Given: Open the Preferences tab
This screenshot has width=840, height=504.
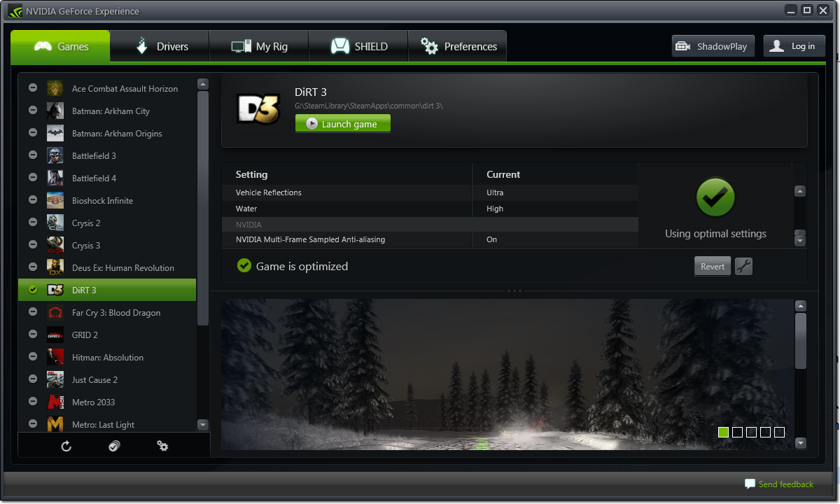Looking at the screenshot, I should [458, 46].
